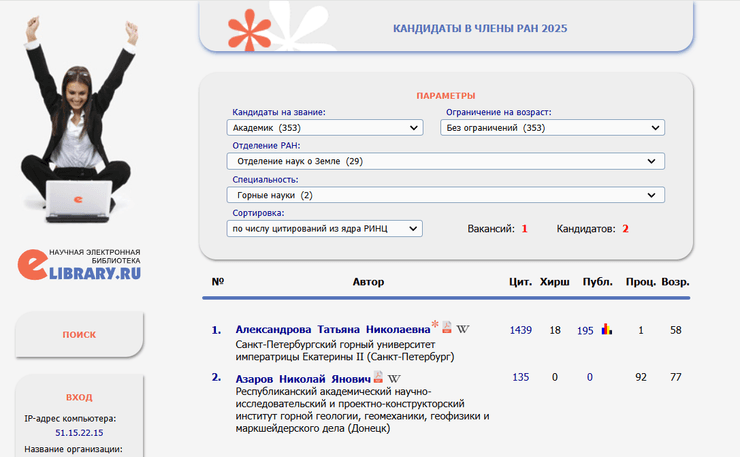Expand the 'Ограничение на возраст' dropdown
This screenshot has height=457, width=740.
coord(553,128)
